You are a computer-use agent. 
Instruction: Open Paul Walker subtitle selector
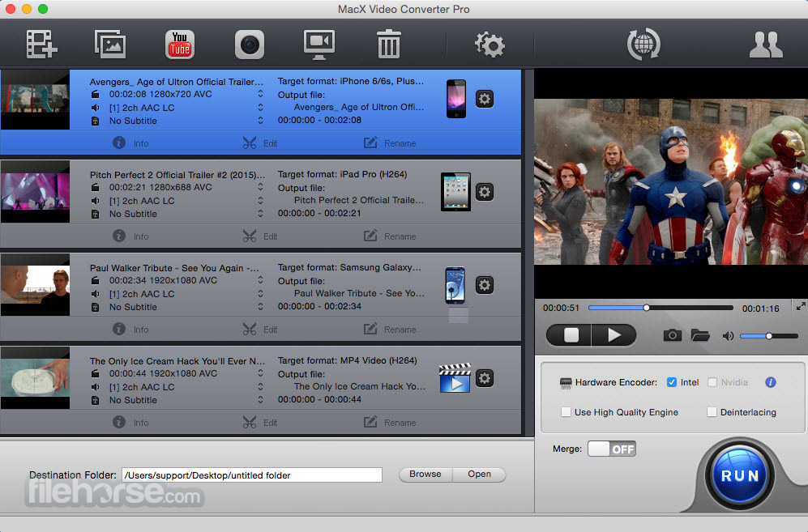[x=260, y=306]
